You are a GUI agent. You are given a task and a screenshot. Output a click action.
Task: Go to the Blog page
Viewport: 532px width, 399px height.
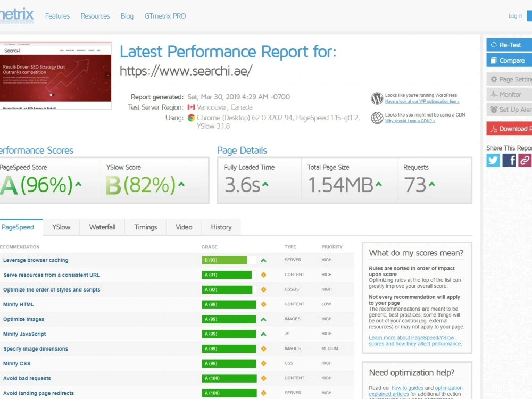[x=127, y=16]
